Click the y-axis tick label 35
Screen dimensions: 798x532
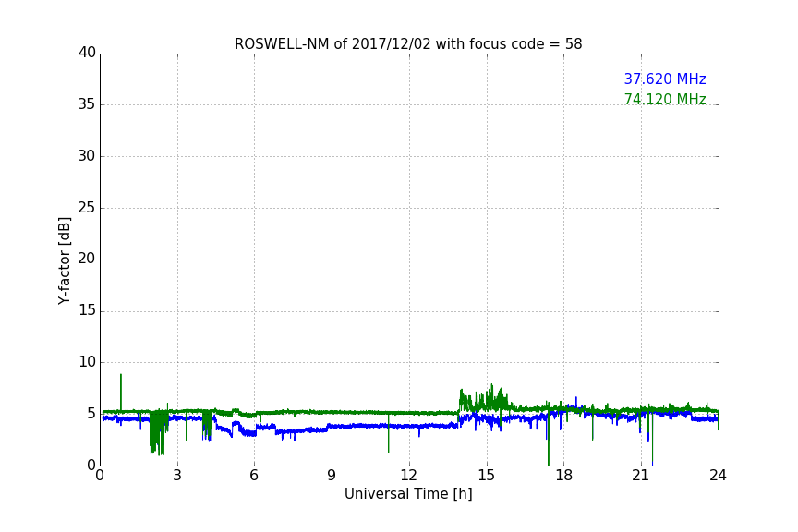[87, 104]
